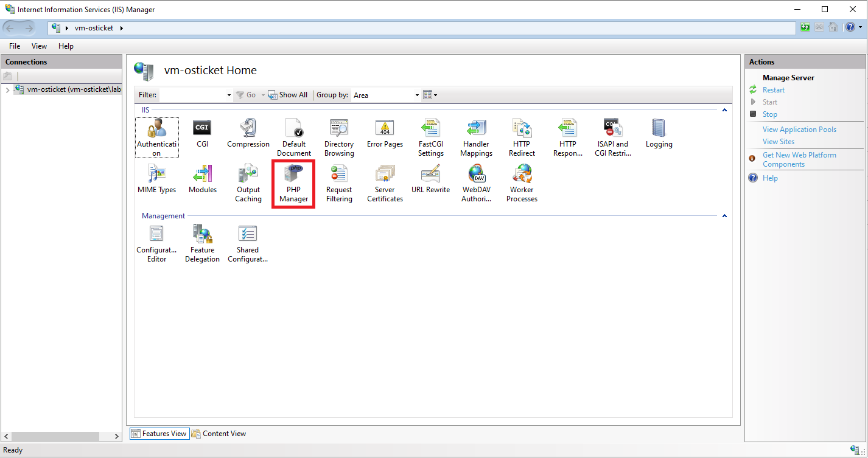Open the Help menu

point(66,46)
